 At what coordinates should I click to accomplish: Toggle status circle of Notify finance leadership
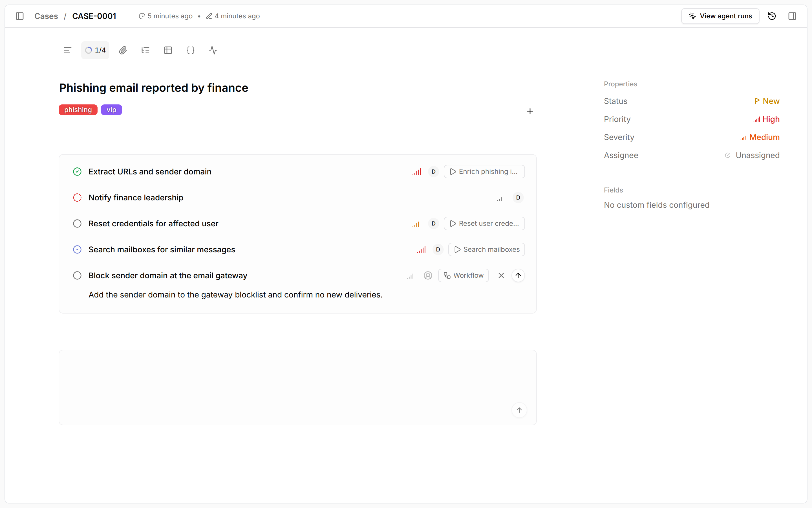[x=77, y=198]
